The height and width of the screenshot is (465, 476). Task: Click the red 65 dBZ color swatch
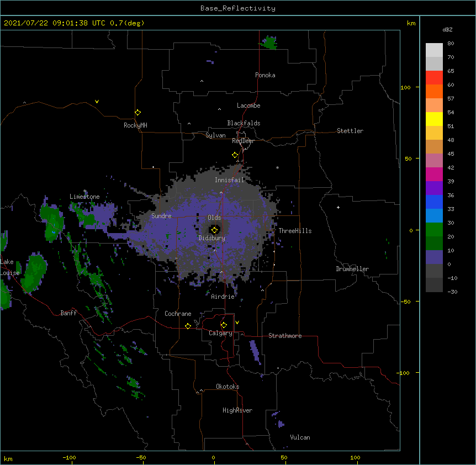click(434, 77)
